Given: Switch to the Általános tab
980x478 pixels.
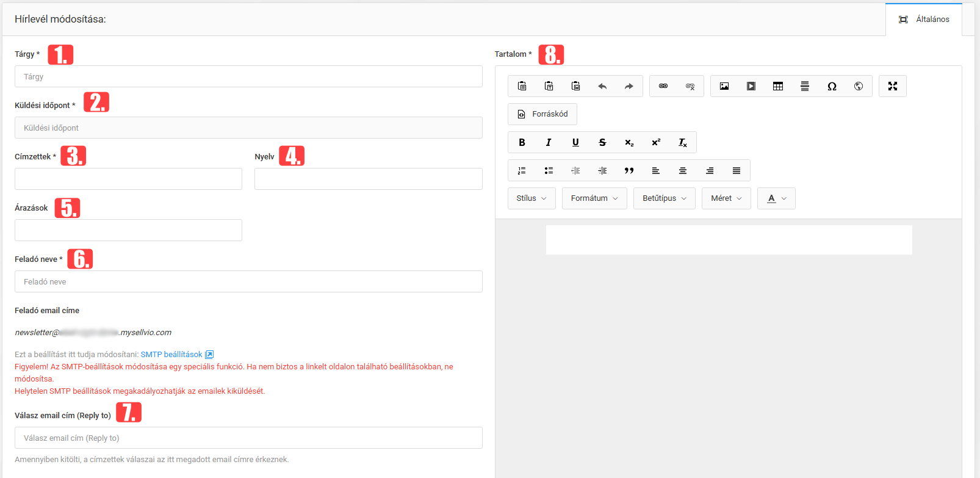Looking at the screenshot, I should (x=924, y=20).
